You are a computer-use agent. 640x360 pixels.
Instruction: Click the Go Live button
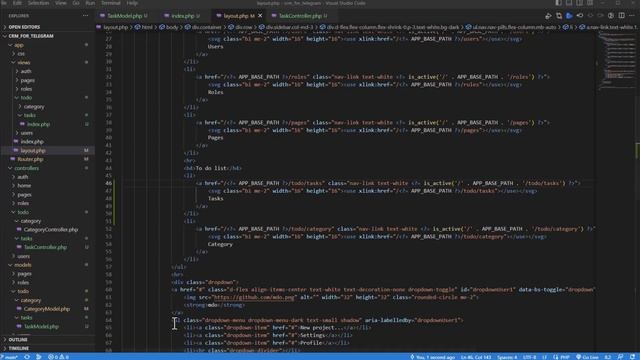pos(587,357)
